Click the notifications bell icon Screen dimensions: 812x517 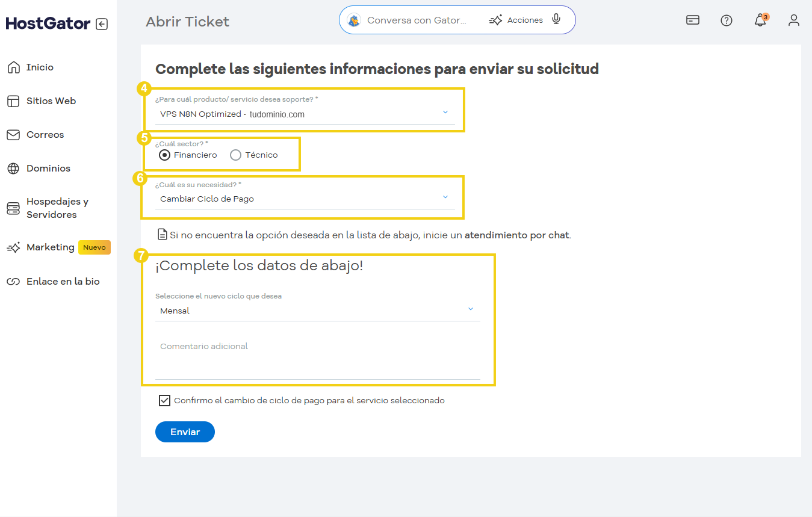pyautogui.click(x=760, y=20)
